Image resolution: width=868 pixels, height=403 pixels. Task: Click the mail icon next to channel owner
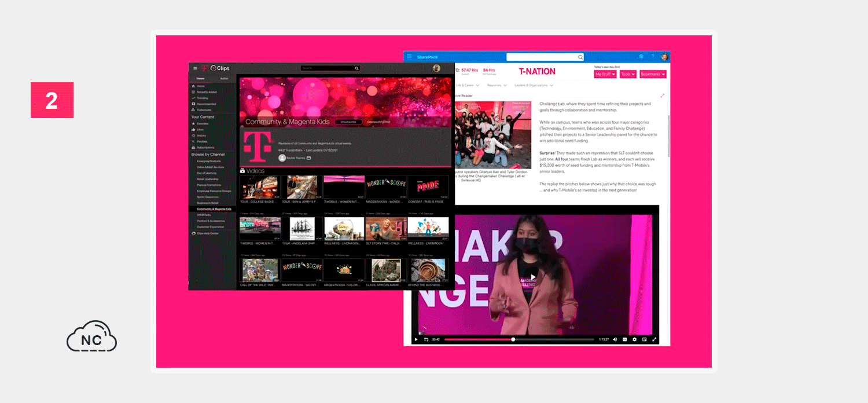[308, 157]
